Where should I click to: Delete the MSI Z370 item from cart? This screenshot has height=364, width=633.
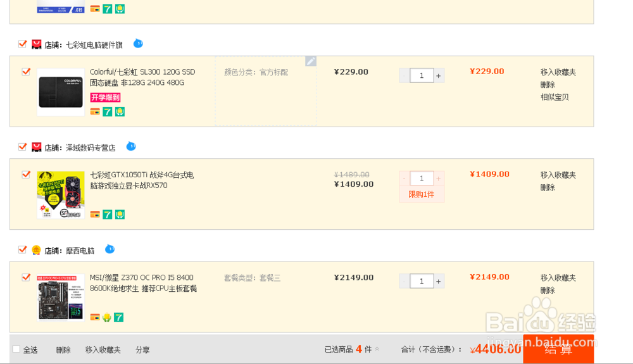click(x=548, y=291)
